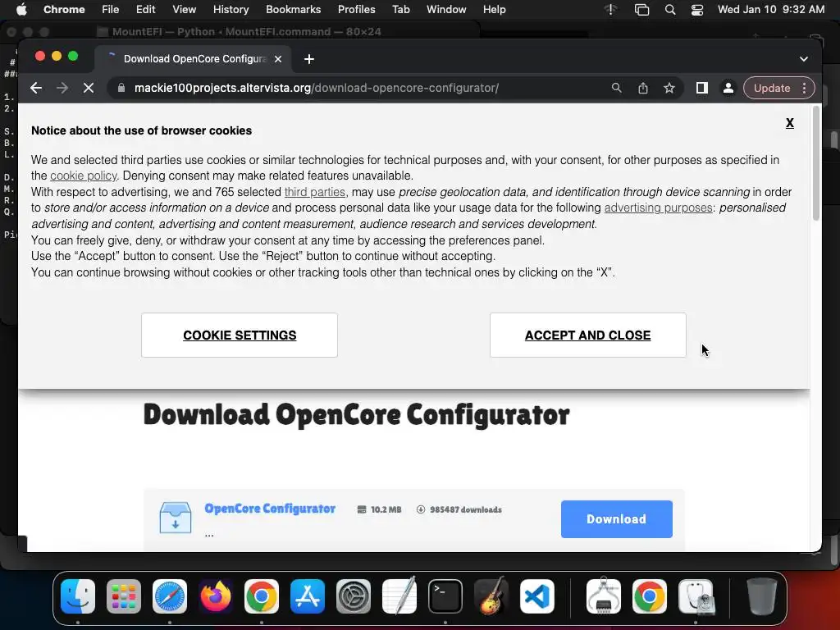The height and width of the screenshot is (630, 840).
Task: Stop loading the page
Action: 89,88
